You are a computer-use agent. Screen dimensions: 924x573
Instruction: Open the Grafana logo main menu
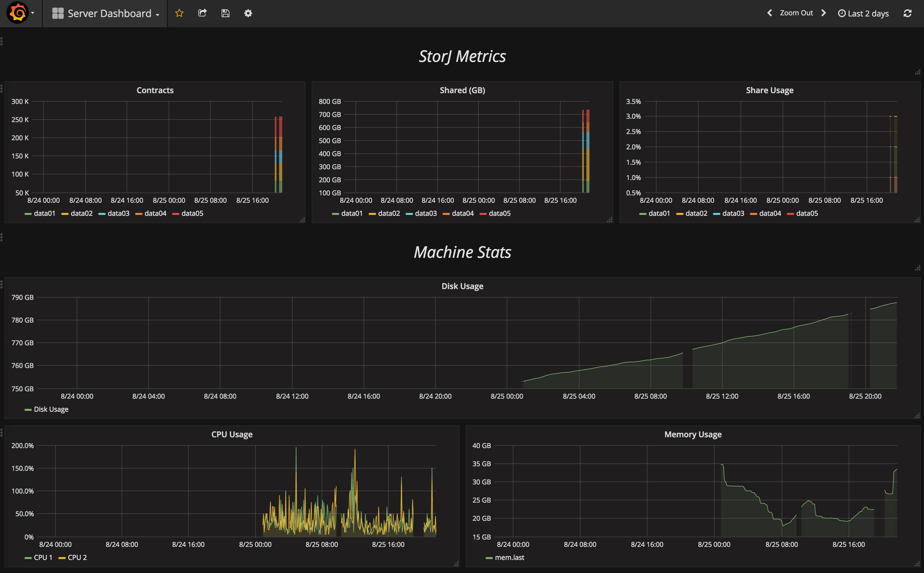pyautogui.click(x=18, y=13)
